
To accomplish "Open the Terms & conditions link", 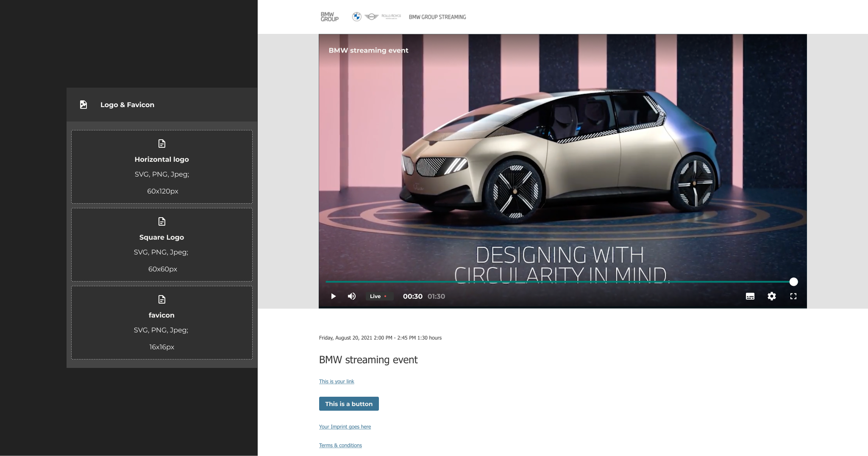I will coord(340,445).
